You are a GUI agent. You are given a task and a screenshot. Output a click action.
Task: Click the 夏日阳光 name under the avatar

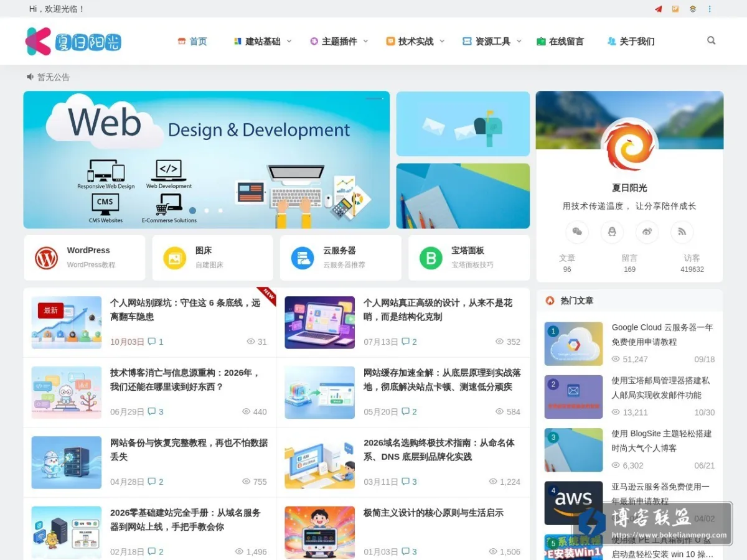pyautogui.click(x=629, y=188)
